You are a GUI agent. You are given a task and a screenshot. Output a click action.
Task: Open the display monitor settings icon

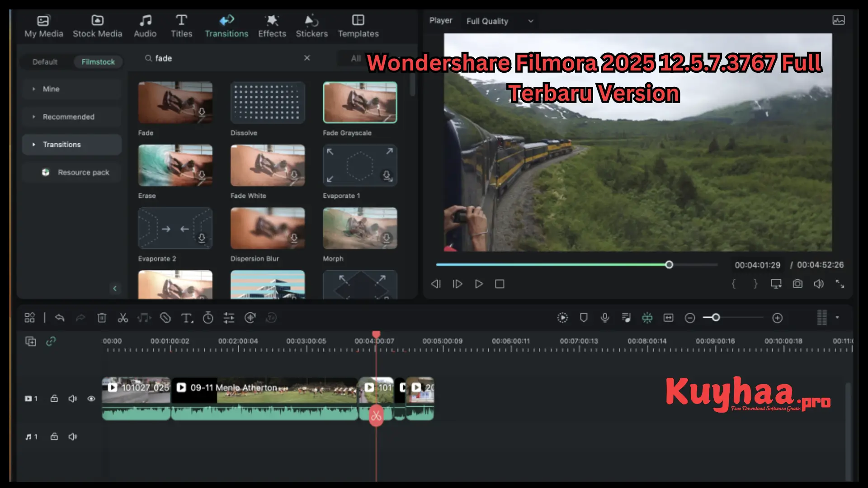click(x=776, y=284)
